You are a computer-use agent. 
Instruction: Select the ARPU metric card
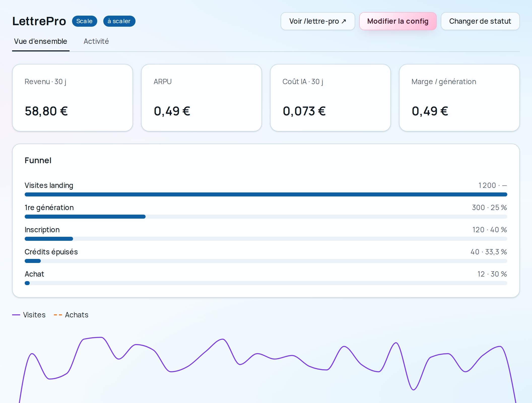pyautogui.click(x=202, y=98)
